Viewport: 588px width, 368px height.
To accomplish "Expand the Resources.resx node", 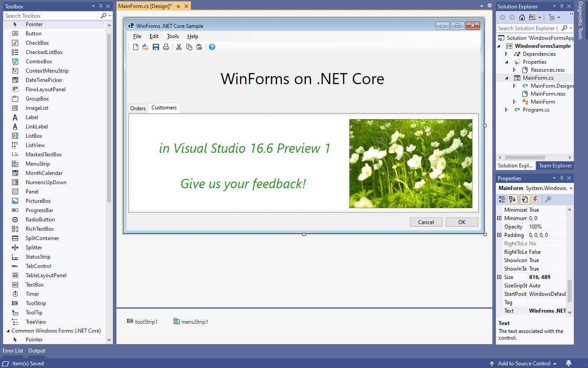I will coord(514,70).
